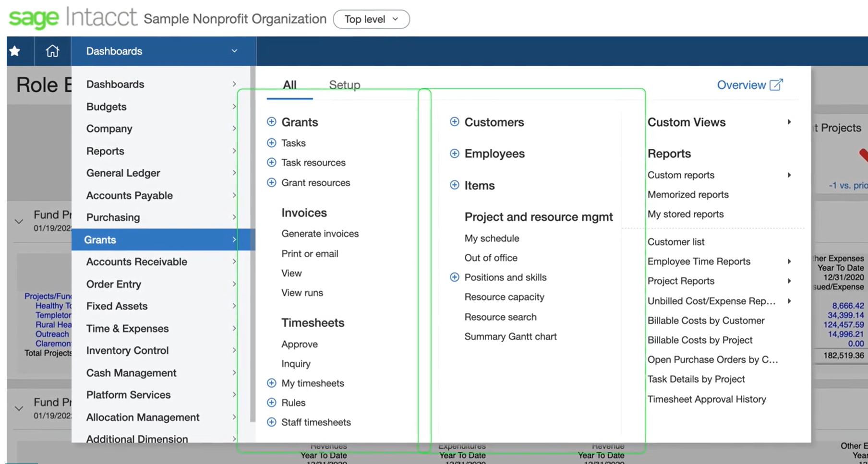This screenshot has height=464, width=868.
Task: Select Budgets in the module list
Action: click(x=161, y=107)
